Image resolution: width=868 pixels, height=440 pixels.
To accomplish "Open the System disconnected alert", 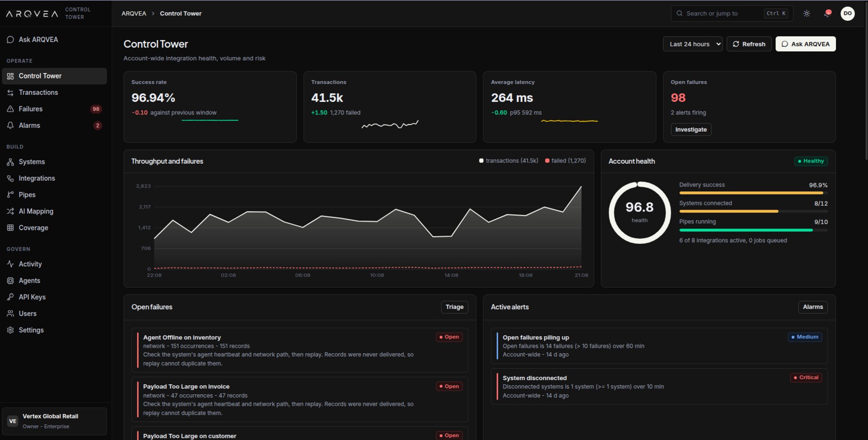I will [x=659, y=387].
